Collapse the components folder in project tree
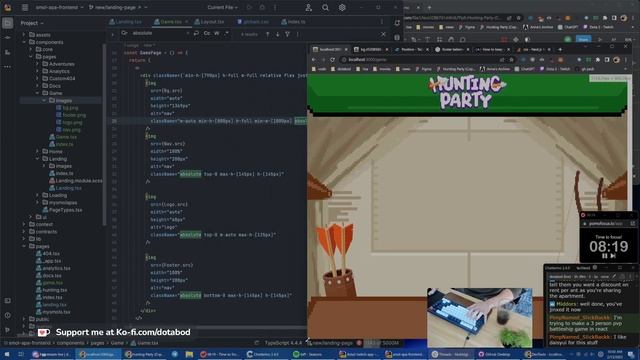 point(24,42)
